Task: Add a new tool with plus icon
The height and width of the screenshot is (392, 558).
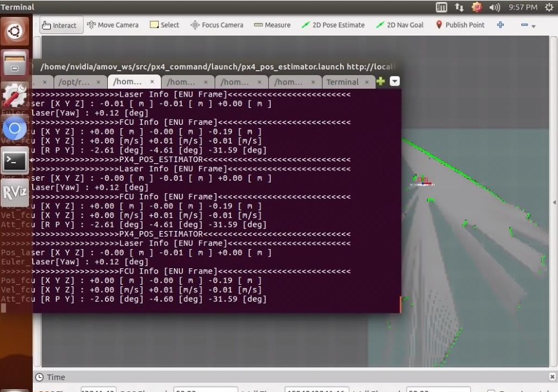Action: [500, 25]
